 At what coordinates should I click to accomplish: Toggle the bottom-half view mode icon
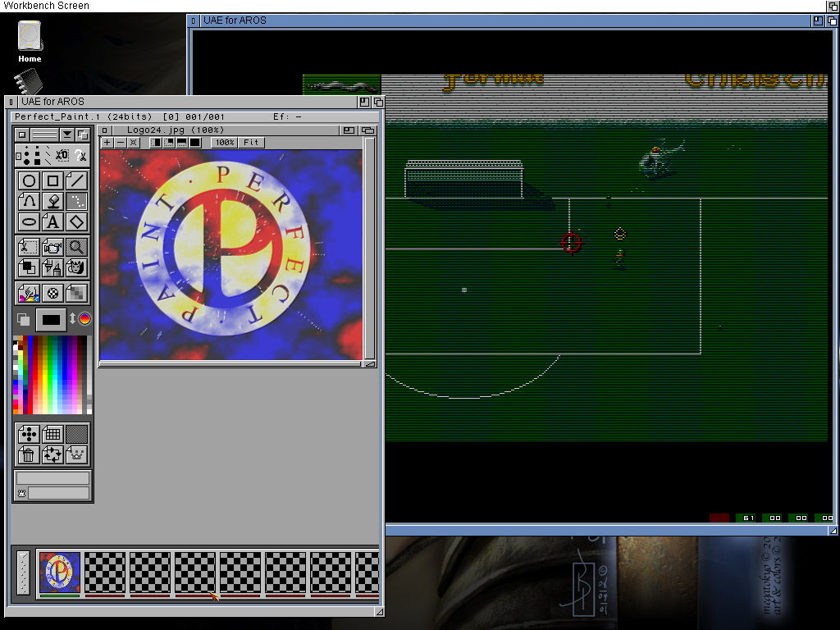point(181,143)
